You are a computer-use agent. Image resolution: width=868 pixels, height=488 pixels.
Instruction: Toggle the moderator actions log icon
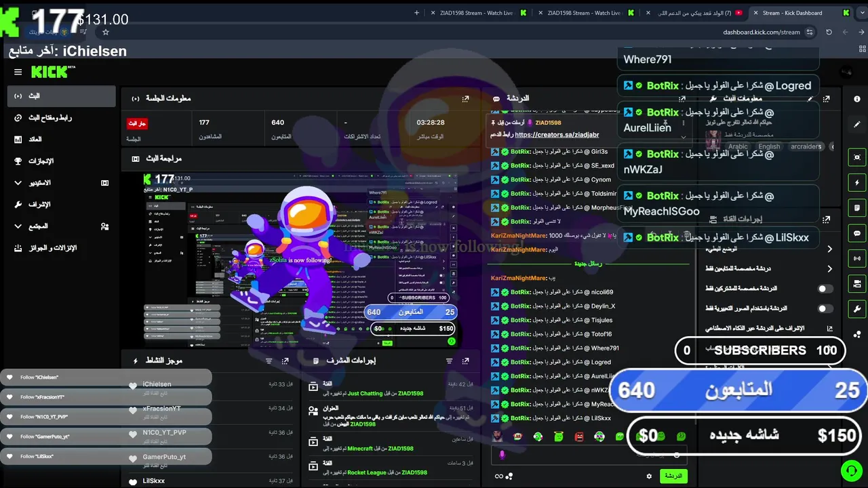tap(857, 208)
